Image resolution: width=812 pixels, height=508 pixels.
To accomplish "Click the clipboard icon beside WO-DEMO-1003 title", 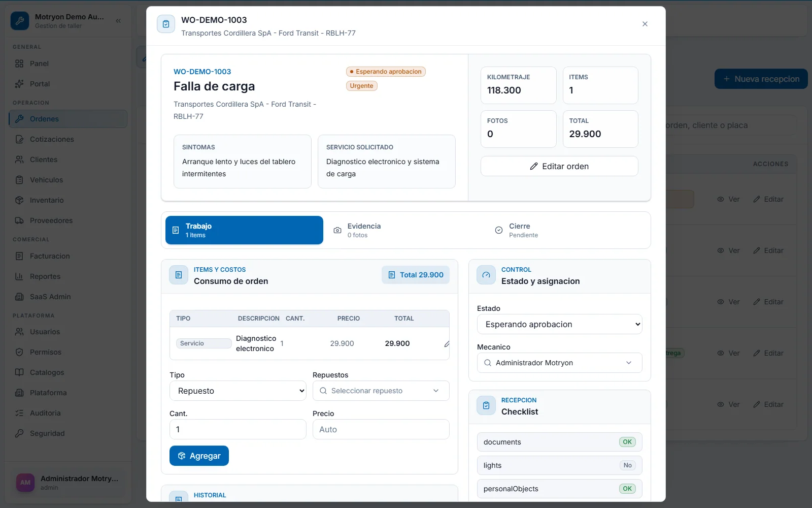I will [166, 24].
